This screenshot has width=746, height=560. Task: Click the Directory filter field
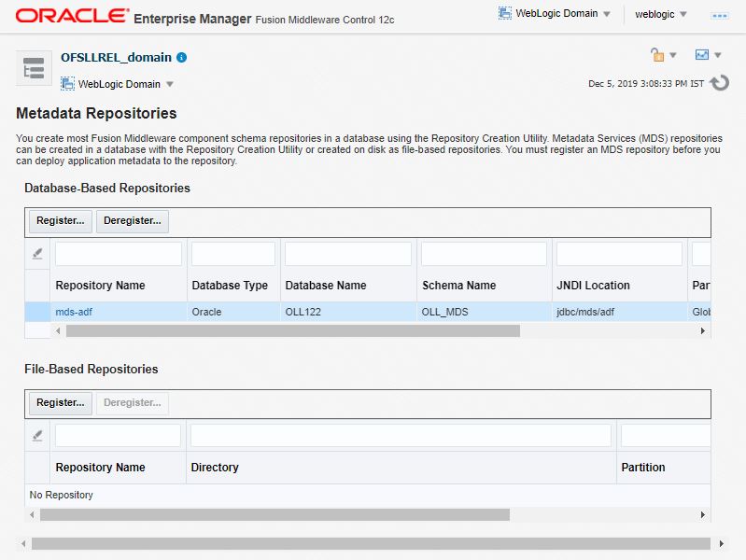click(401, 435)
